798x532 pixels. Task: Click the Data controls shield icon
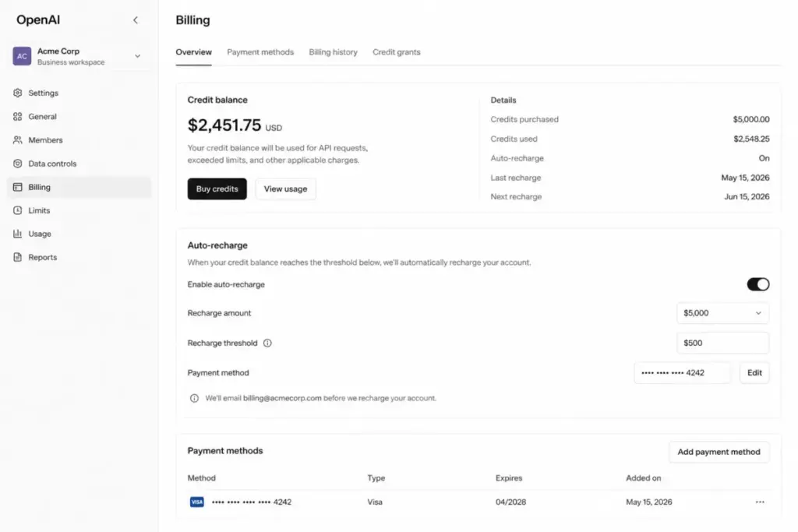click(x=18, y=164)
